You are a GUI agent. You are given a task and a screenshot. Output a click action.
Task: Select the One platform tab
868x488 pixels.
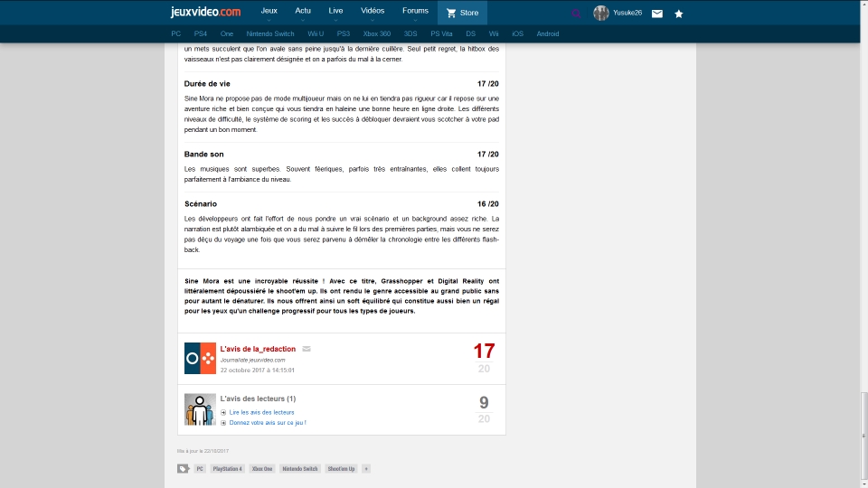point(226,33)
